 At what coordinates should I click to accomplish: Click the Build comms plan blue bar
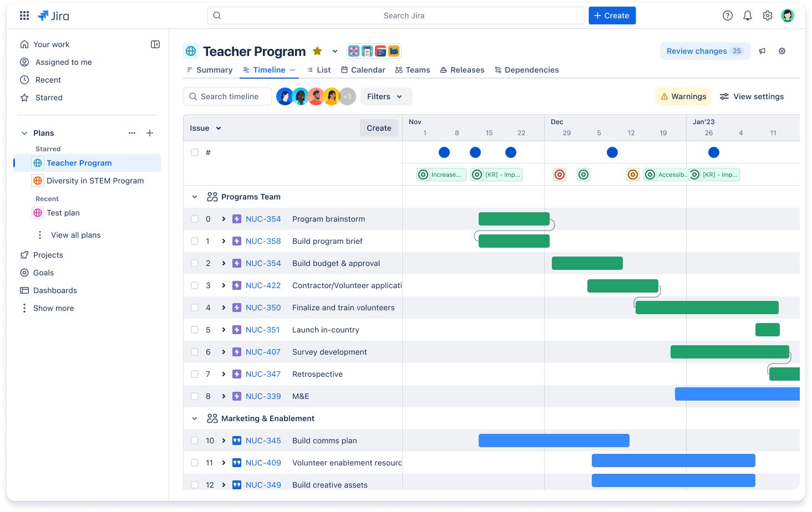554,441
